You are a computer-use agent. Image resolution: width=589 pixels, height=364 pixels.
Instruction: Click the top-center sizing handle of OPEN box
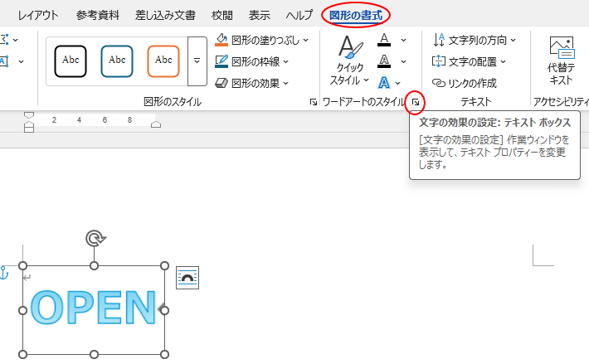pyautogui.click(x=94, y=265)
